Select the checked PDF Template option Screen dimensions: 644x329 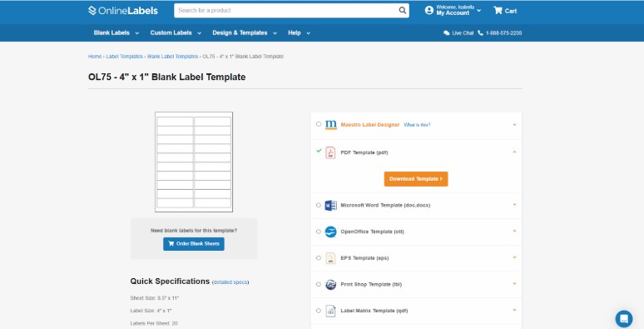(x=319, y=151)
